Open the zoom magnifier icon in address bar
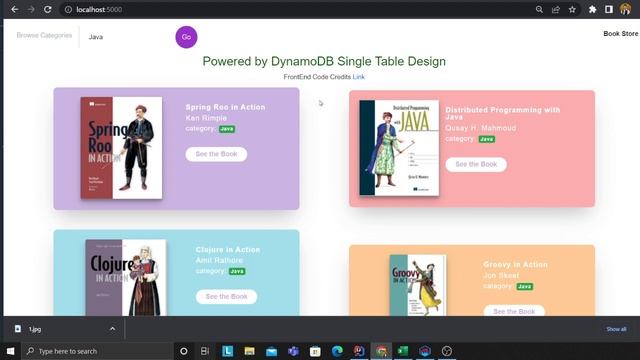The width and height of the screenshot is (640, 360). pos(539,9)
